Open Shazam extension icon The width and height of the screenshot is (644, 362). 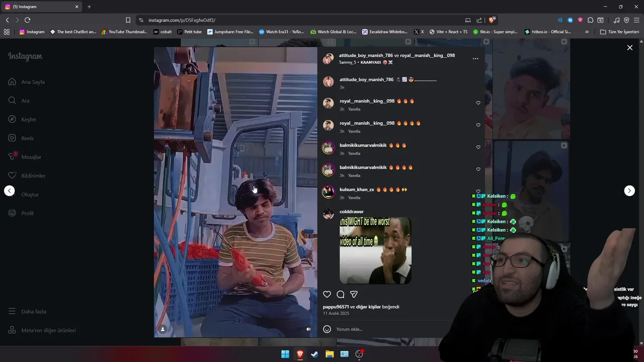(570, 20)
